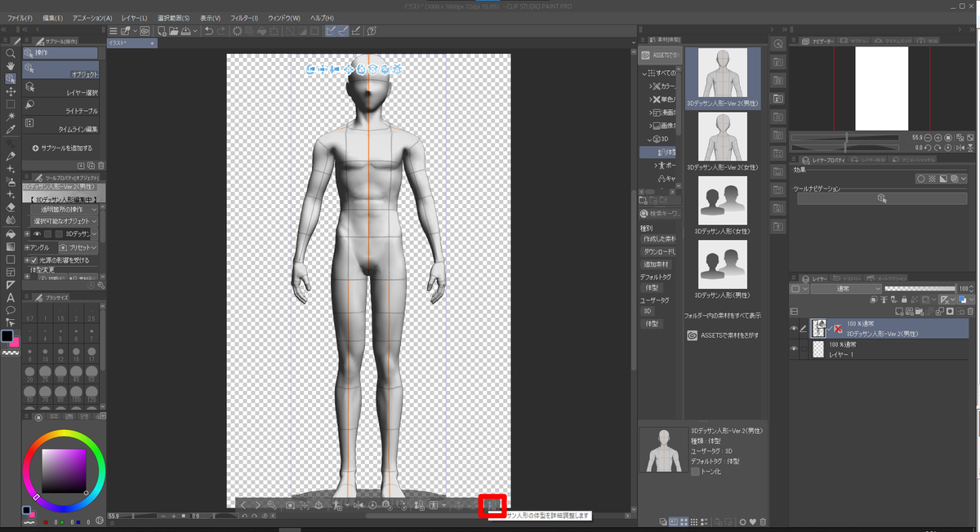The height and width of the screenshot is (532, 980).
Task: Click フォルダー内の素材をすべて表示 text
Action: coord(723,315)
